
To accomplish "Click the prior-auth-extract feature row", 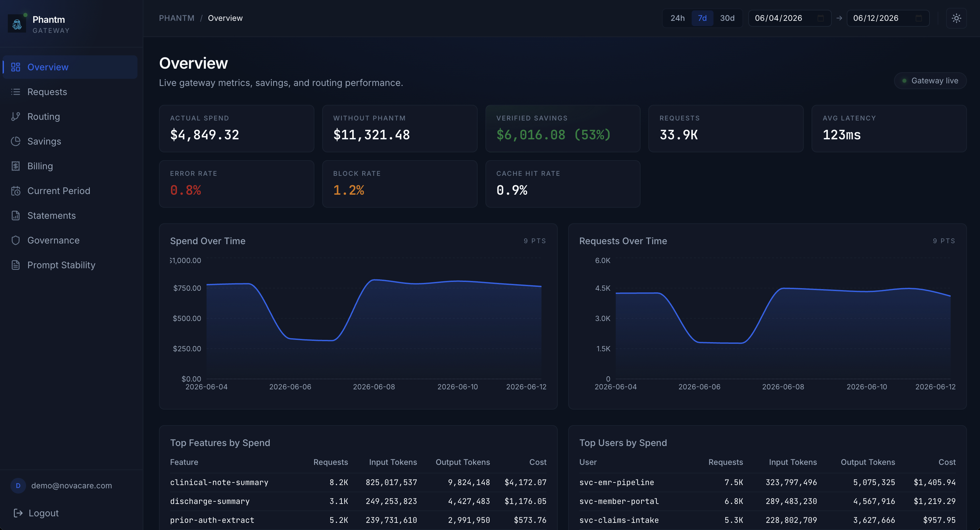I will point(358,520).
